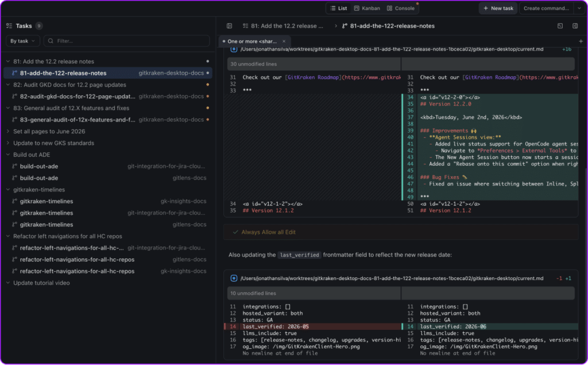Click the branch icon of 83-general-audit row
The image size is (588, 365).
[x=14, y=119]
